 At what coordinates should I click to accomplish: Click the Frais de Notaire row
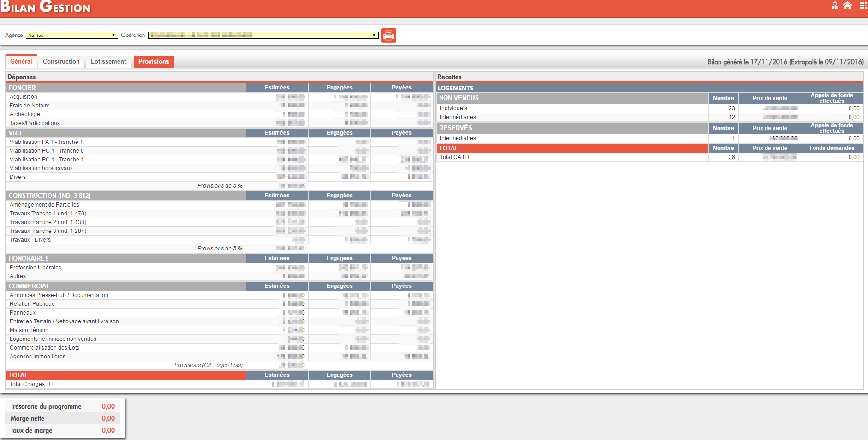[30, 106]
